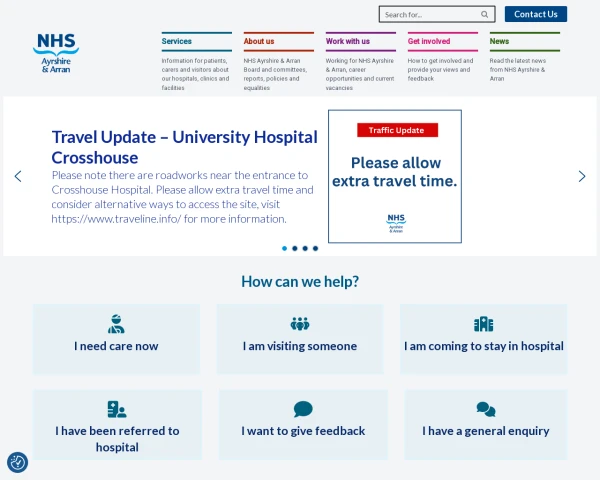Click the double speech bubble enquiry icon
The image size is (600, 480).
486,409
